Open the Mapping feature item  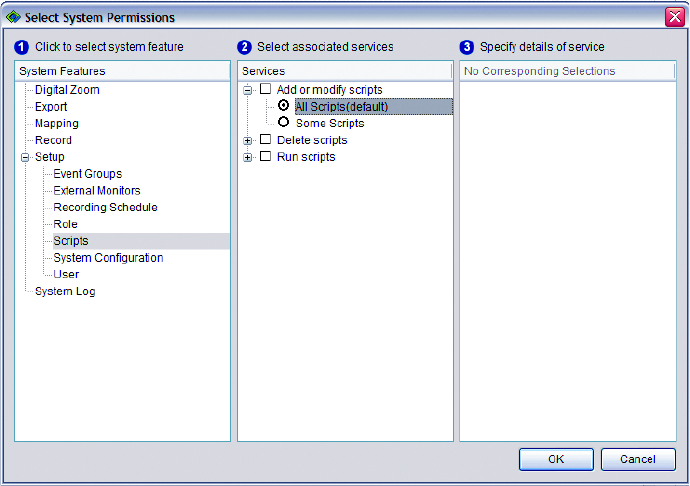56,124
